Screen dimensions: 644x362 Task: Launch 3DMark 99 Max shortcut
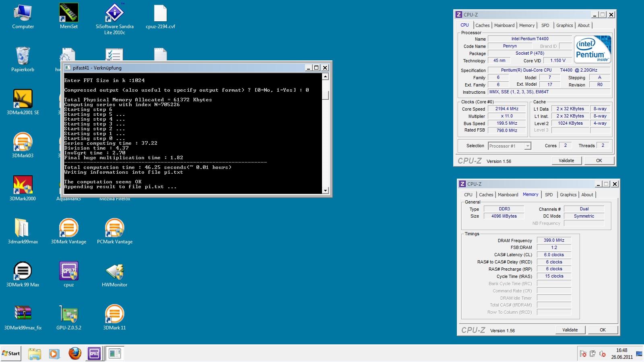(x=23, y=275)
